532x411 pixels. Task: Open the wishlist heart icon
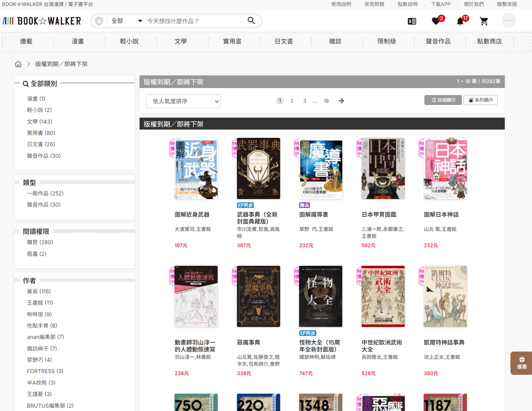click(x=436, y=21)
